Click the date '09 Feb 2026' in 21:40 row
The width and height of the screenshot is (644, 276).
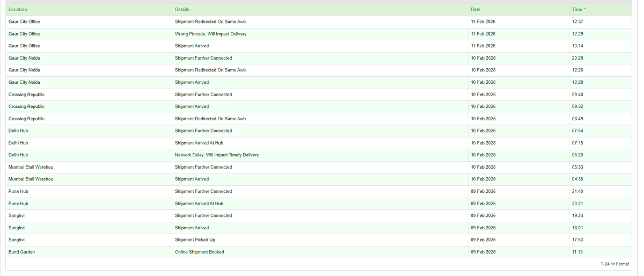pyautogui.click(x=483, y=192)
